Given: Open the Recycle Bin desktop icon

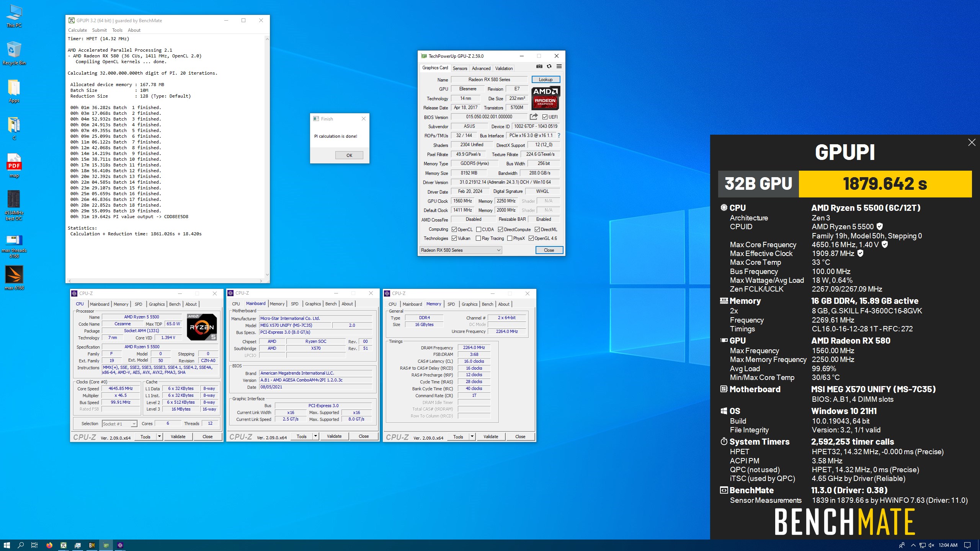Looking at the screenshot, I should 14,54.
